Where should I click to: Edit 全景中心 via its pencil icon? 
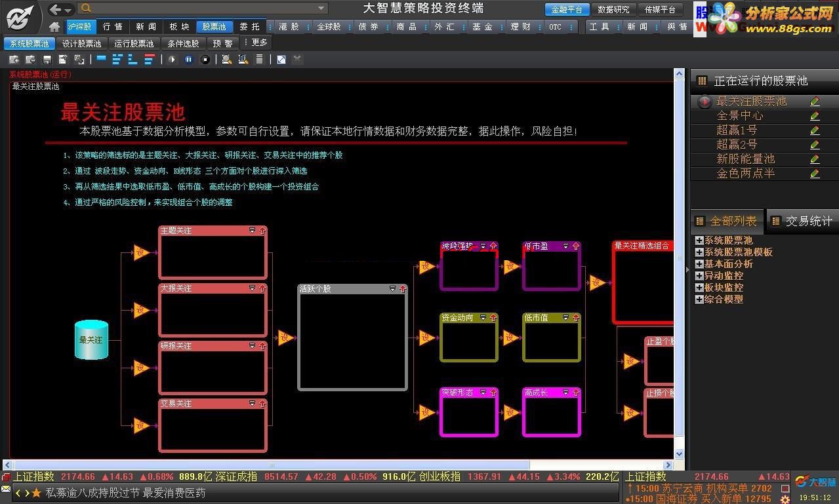(x=815, y=116)
